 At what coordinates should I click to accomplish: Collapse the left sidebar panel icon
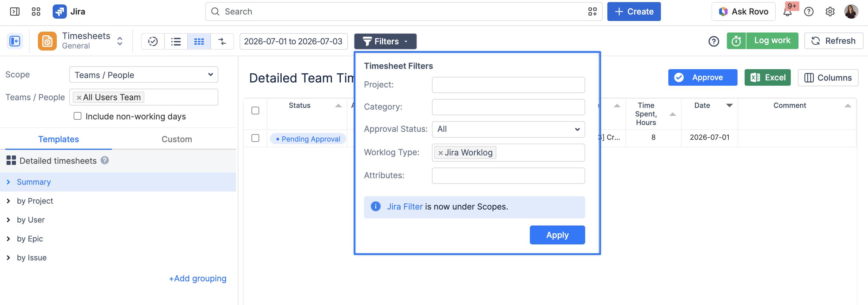(15, 41)
